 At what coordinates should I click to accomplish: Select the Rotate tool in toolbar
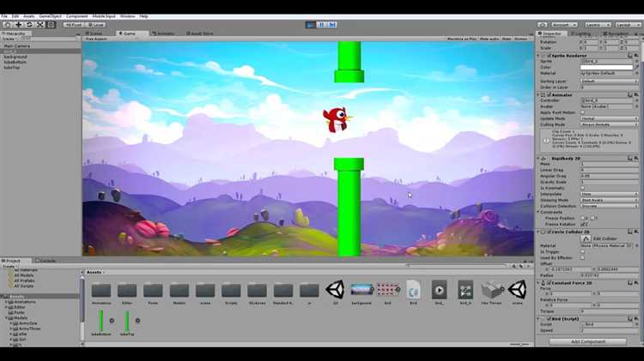coord(29,25)
